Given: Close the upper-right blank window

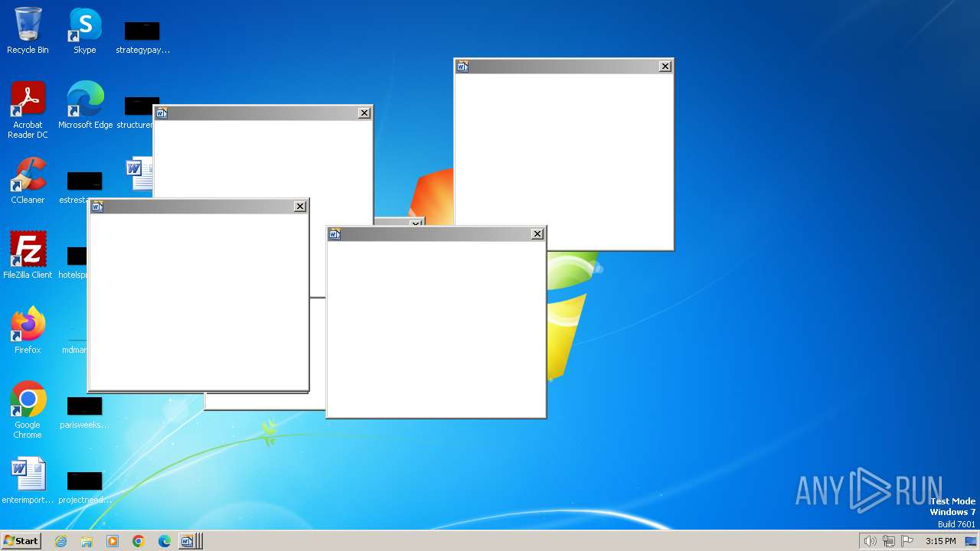Looking at the screenshot, I should pyautogui.click(x=665, y=67).
